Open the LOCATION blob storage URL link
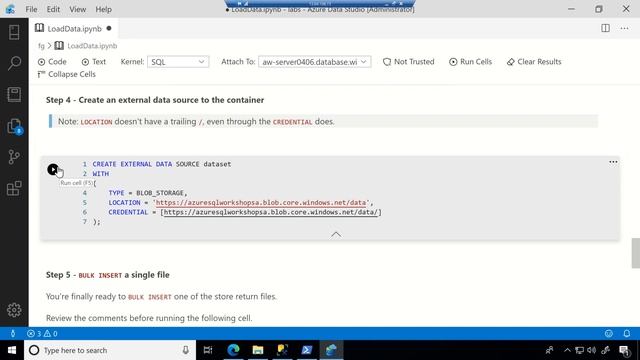This screenshot has height=360, width=640. pos(260,202)
